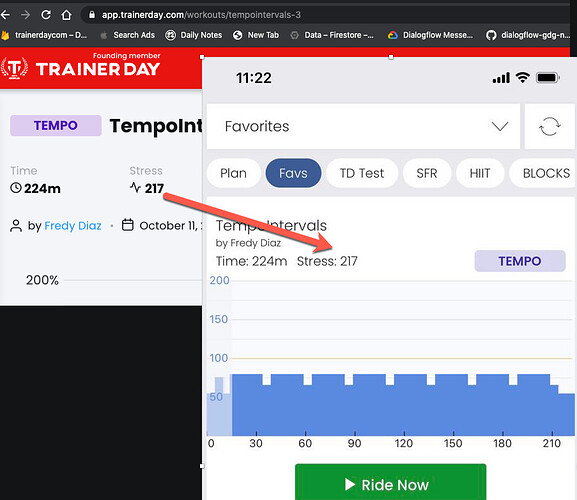
Task: Select the Plan filter pill
Action: click(233, 173)
